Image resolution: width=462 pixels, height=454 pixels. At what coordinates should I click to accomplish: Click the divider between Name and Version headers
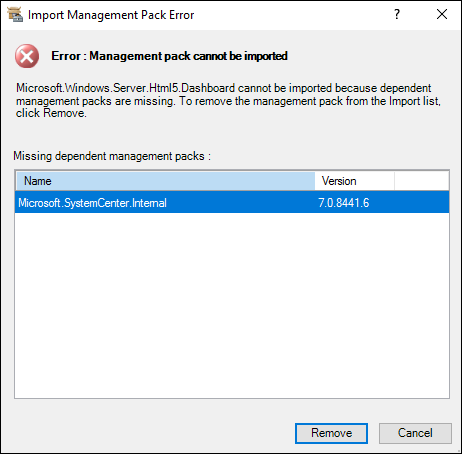[315, 181]
